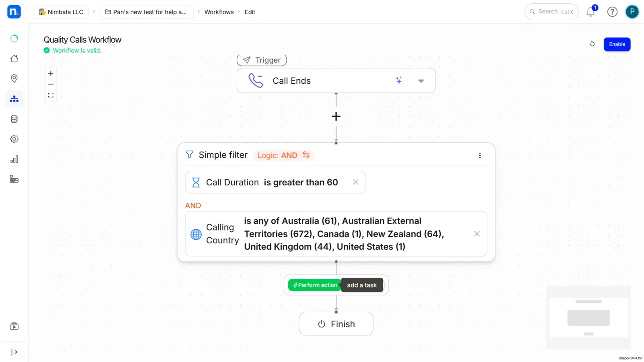Click the Quality Calls Workflow title
Screen dimensions: 644x362
83,39
